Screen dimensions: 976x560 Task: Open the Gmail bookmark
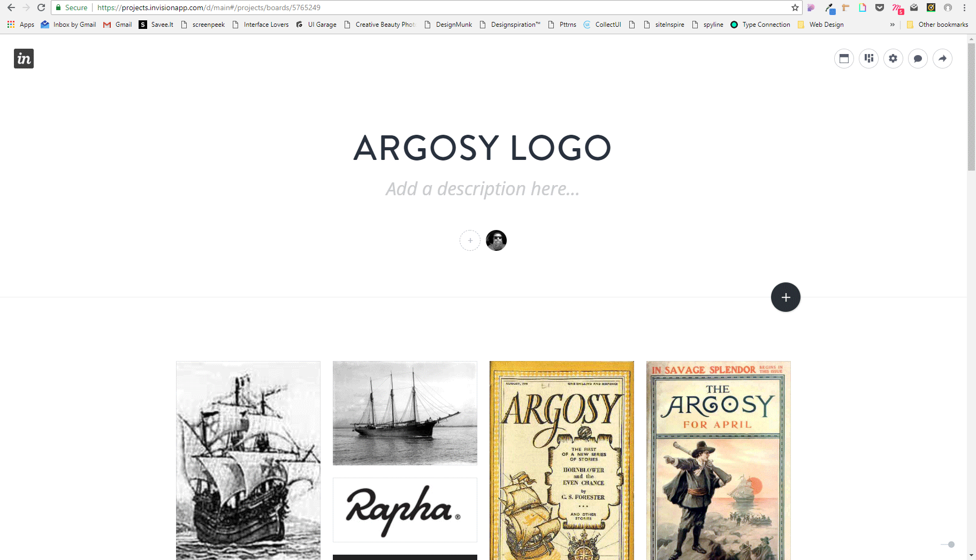click(117, 25)
